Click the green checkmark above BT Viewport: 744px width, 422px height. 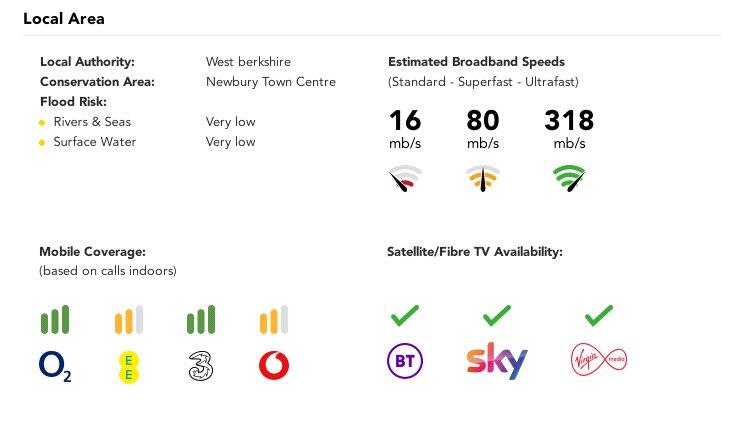(x=405, y=316)
